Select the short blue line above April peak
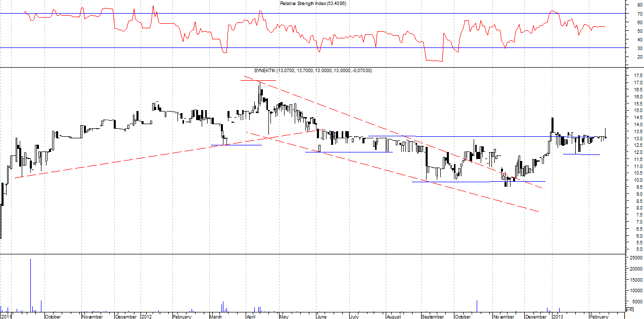The image size is (644, 319). point(258,80)
